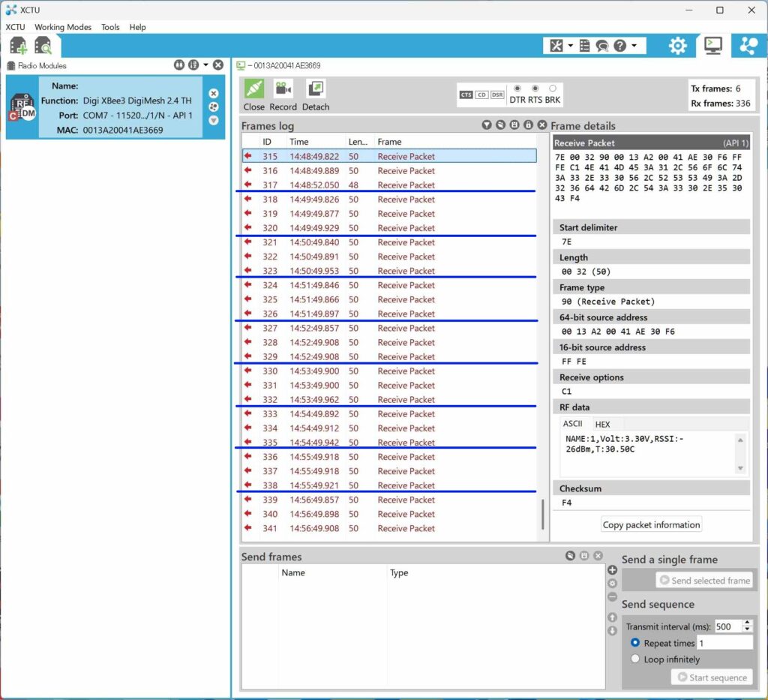Remove selected frame with the minus icon
The height and width of the screenshot is (700, 768).
click(612, 596)
